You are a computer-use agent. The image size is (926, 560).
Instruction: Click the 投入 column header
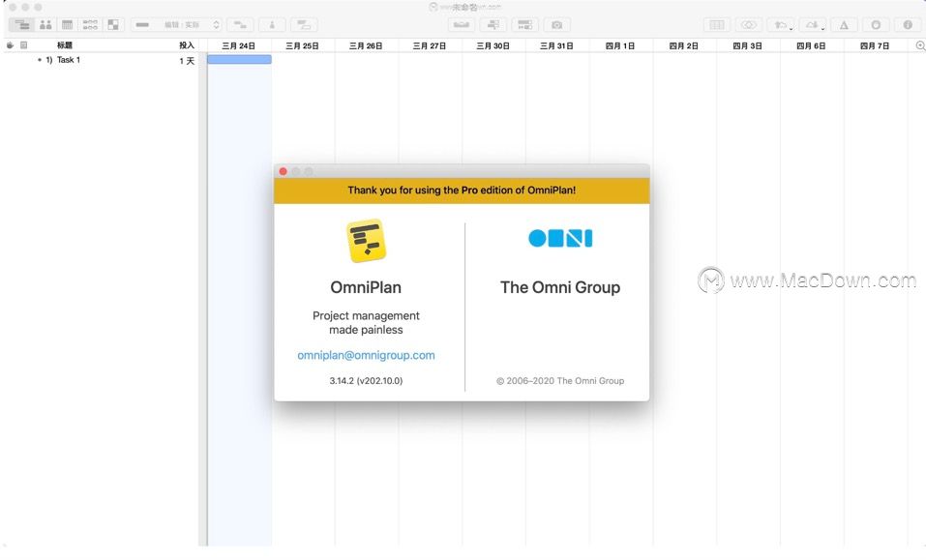(187, 45)
